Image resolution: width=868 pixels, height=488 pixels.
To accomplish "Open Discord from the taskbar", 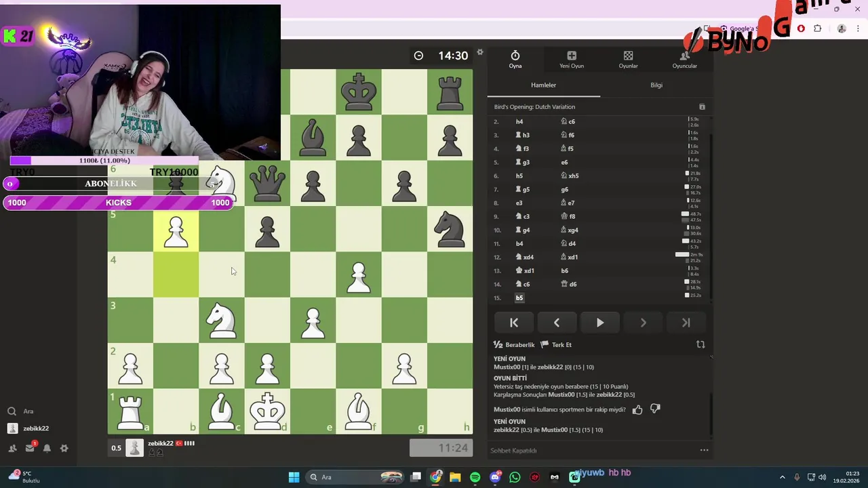I will [495, 477].
